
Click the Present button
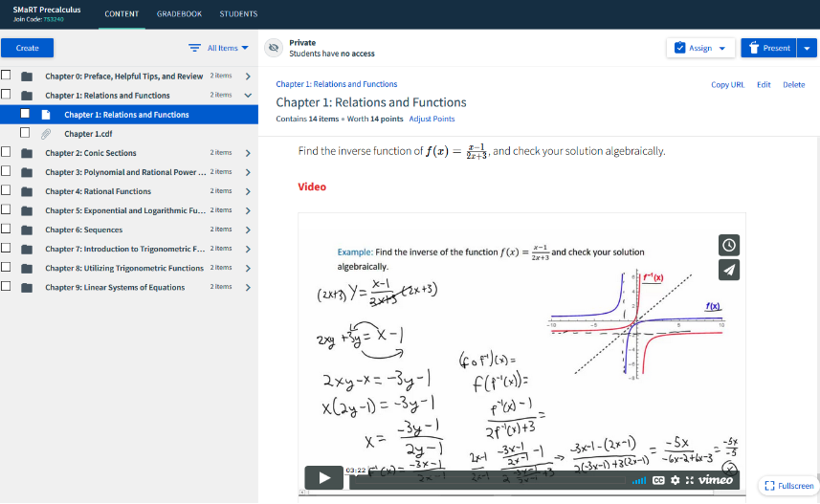click(768, 48)
